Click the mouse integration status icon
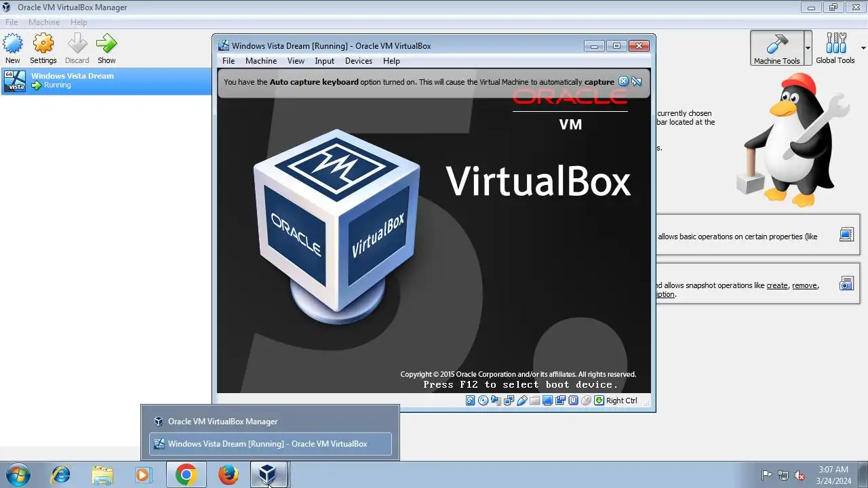This screenshot has height=488, width=868. [586, 401]
